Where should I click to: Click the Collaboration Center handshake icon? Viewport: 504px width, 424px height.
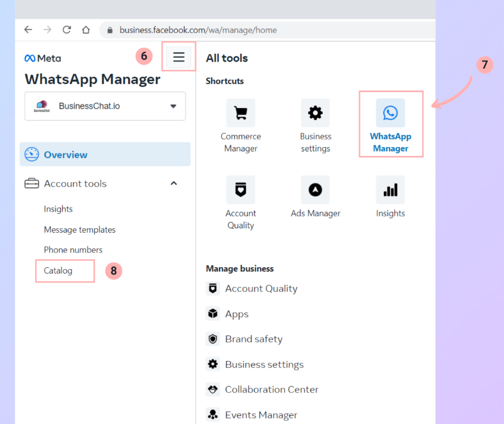coord(213,389)
